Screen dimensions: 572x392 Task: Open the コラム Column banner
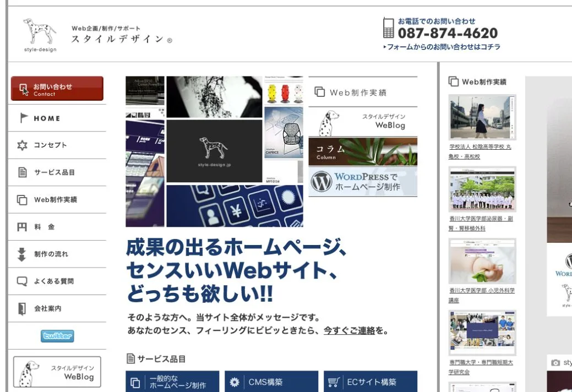tap(363, 152)
